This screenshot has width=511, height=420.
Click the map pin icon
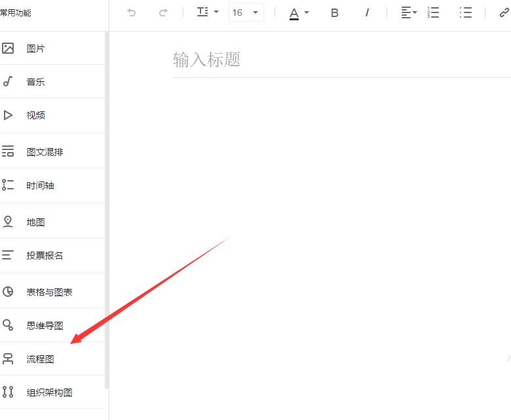(8, 221)
